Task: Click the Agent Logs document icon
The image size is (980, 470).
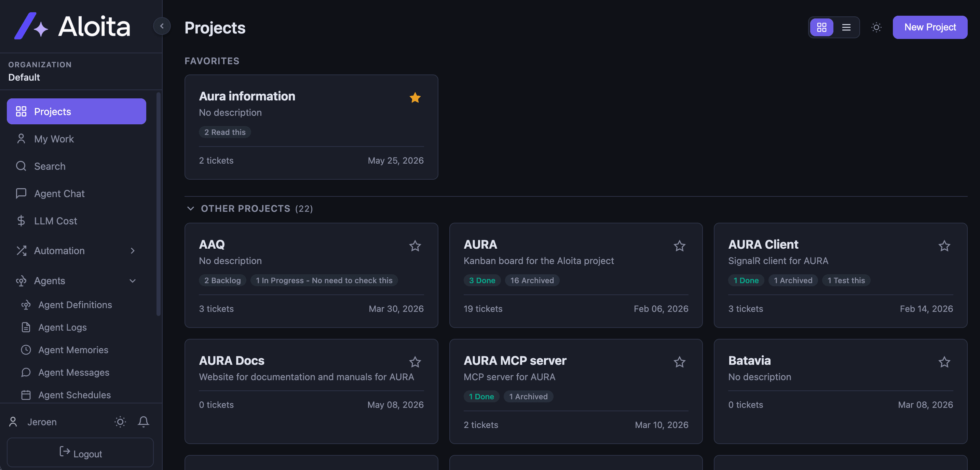Action: (26, 328)
